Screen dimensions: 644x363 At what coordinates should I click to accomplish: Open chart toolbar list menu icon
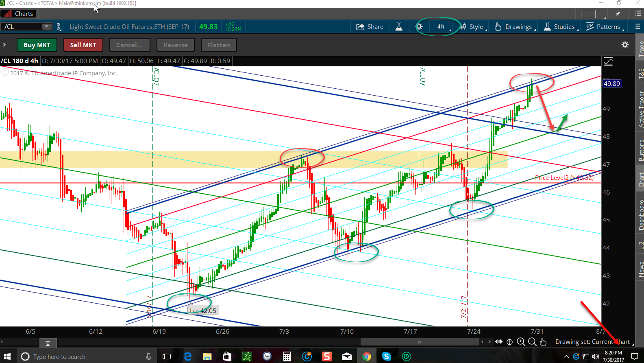pyautogui.click(x=637, y=26)
